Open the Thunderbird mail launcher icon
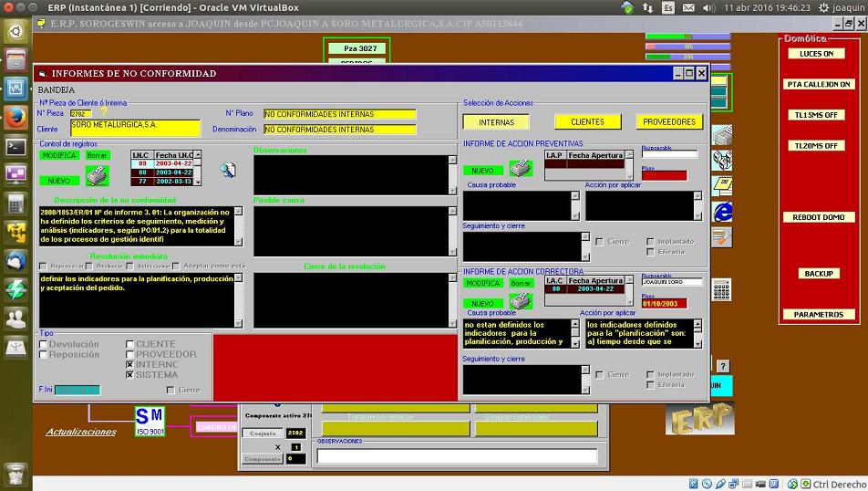 click(x=15, y=262)
